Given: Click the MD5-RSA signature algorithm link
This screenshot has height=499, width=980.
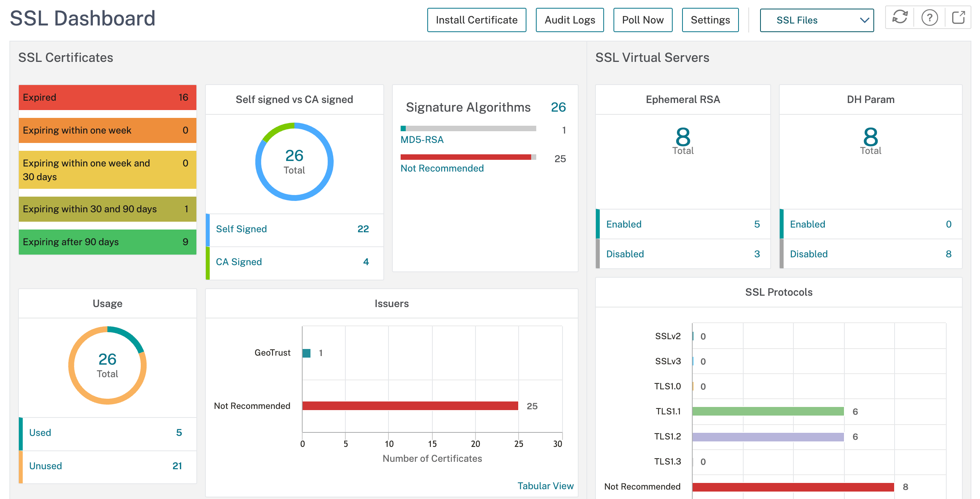Looking at the screenshot, I should pyautogui.click(x=422, y=140).
